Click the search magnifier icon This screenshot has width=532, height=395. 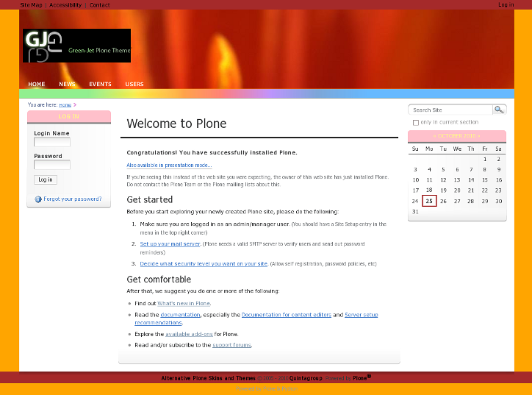(499, 110)
